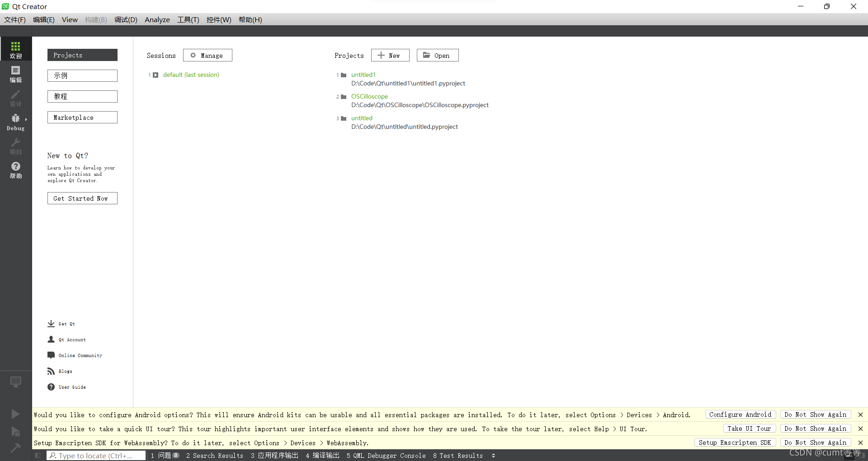Click the Setup Emscripten SDK button
Viewport: 868px width, 461px height.
click(735, 442)
